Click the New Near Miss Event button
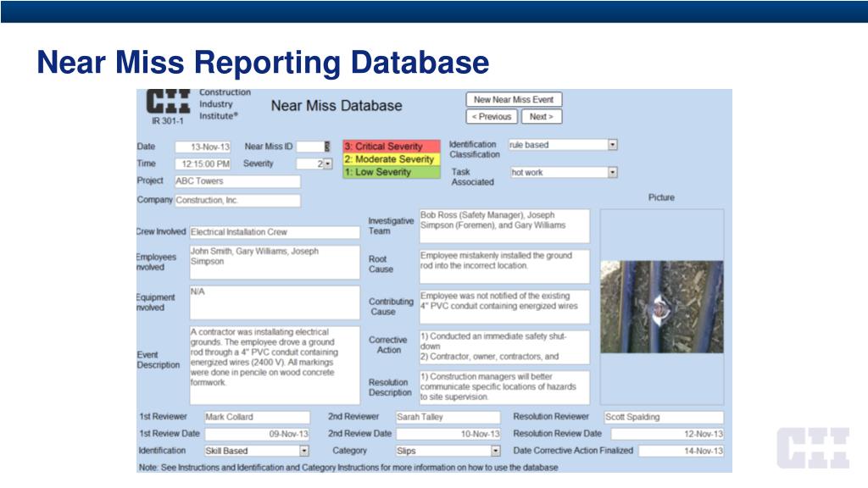868x488 pixels. pyautogui.click(x=514, y=100)
